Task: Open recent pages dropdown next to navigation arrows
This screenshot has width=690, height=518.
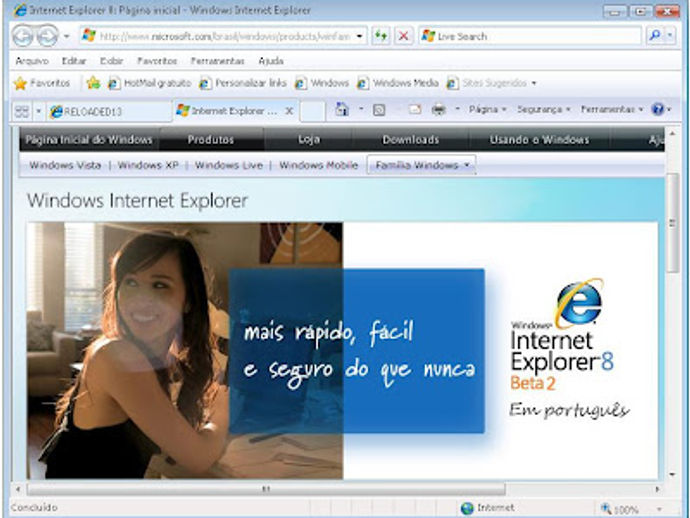Action: (x=66, y=36)
